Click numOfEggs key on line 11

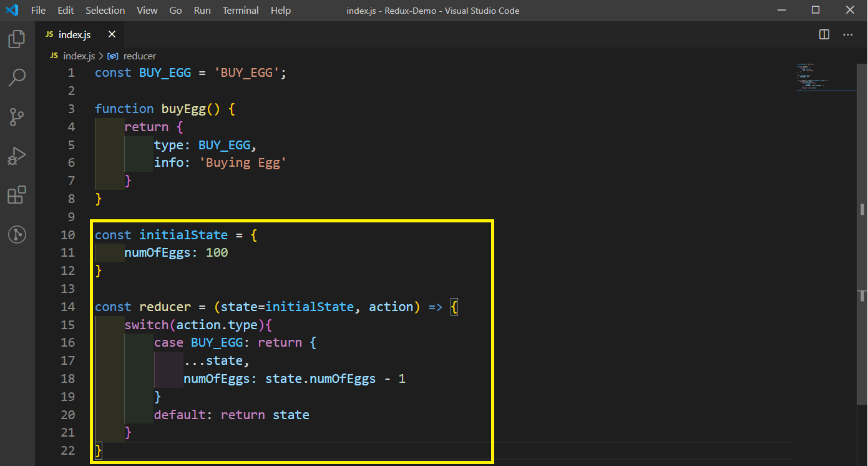pos(158,252)
